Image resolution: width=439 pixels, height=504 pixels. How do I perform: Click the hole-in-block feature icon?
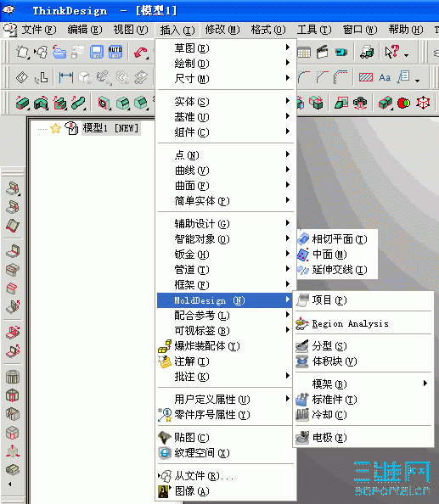[104, 103]
